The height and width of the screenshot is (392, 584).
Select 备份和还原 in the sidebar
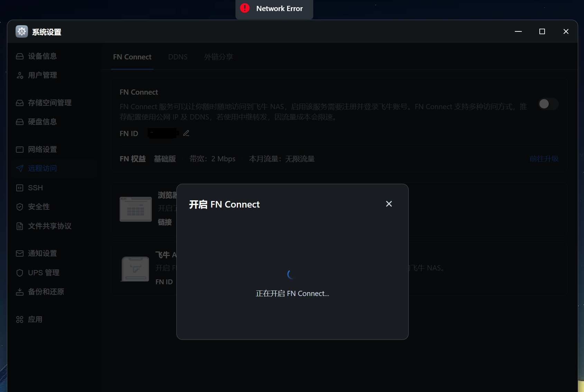pyautogui.click(x=54, y=292)
